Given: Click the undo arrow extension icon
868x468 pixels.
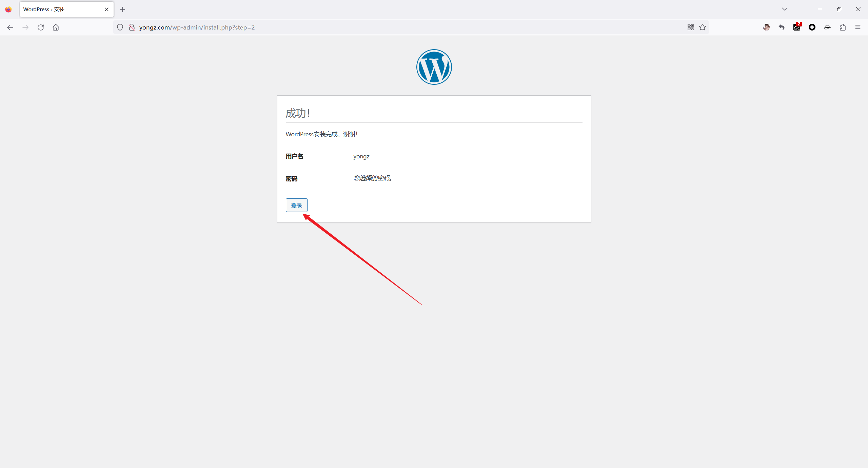Looking at the screenshot, I should (782, 27).
